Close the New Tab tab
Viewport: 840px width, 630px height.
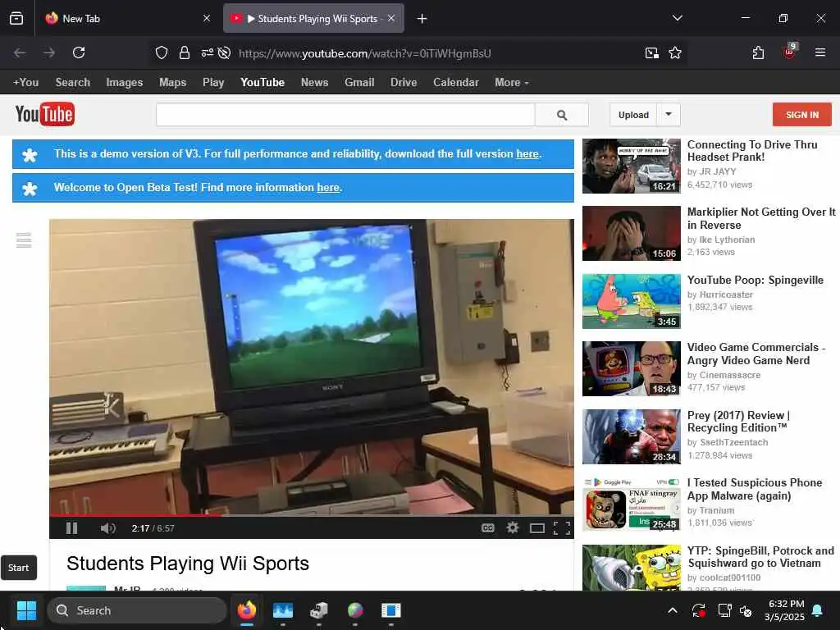pos(207,18)
